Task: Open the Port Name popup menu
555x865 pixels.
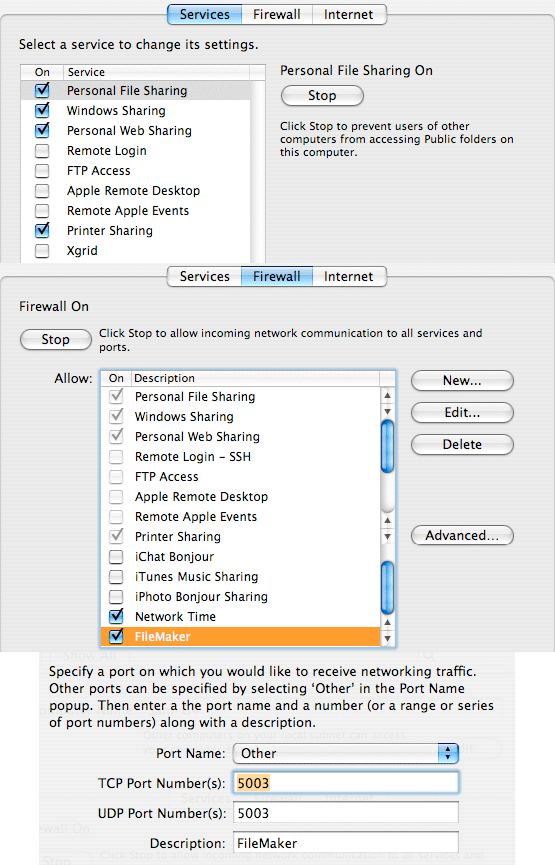Action: (346, 753)
